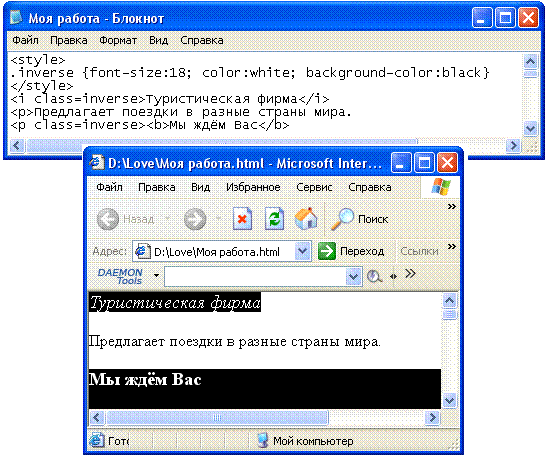Click the Блокнот vertical scrollbar thumb
Image resolution: width=551 pixels, height=461 pixels.
tap(530, 73)
